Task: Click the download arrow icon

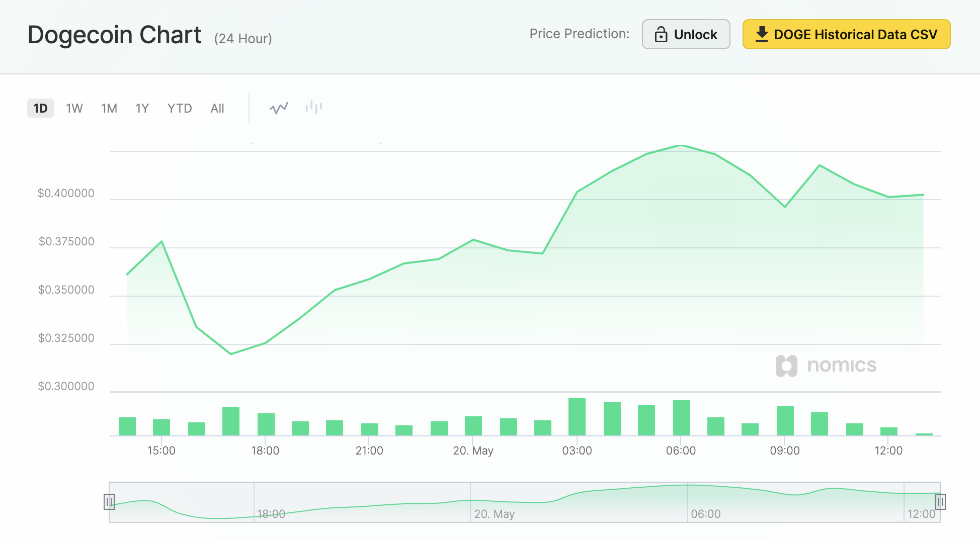Action: (x=762, y=34)
